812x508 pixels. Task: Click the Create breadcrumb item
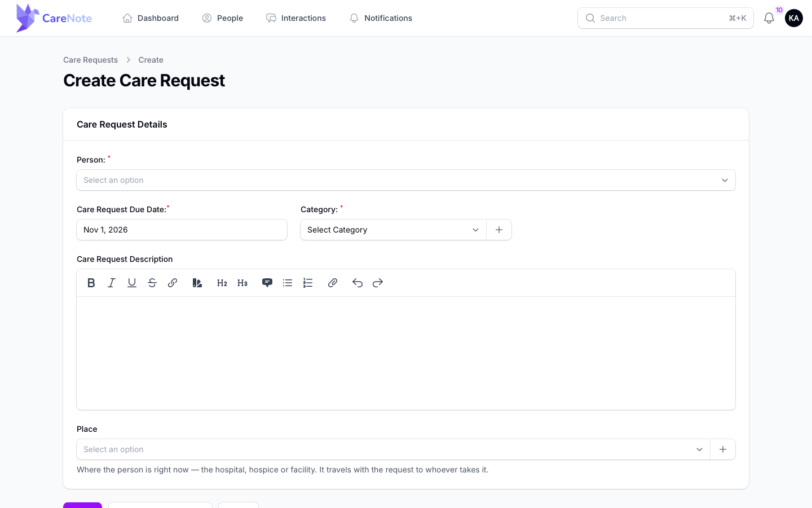pos(151,60)
